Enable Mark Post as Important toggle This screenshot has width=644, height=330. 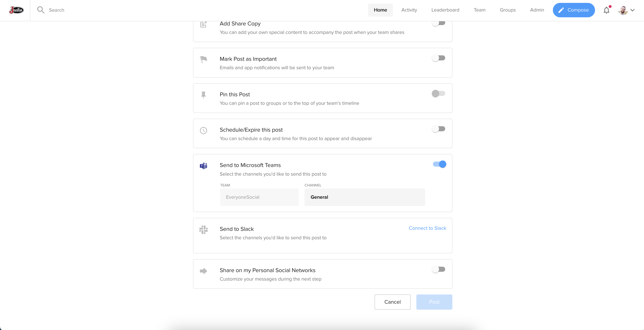(439, 58)
